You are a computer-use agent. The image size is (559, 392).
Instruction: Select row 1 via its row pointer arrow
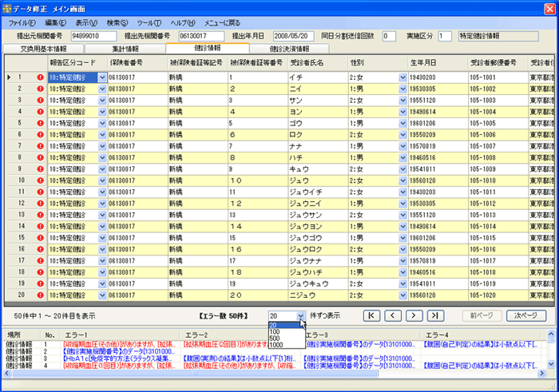pyautogui.click(x=9, y=77)
